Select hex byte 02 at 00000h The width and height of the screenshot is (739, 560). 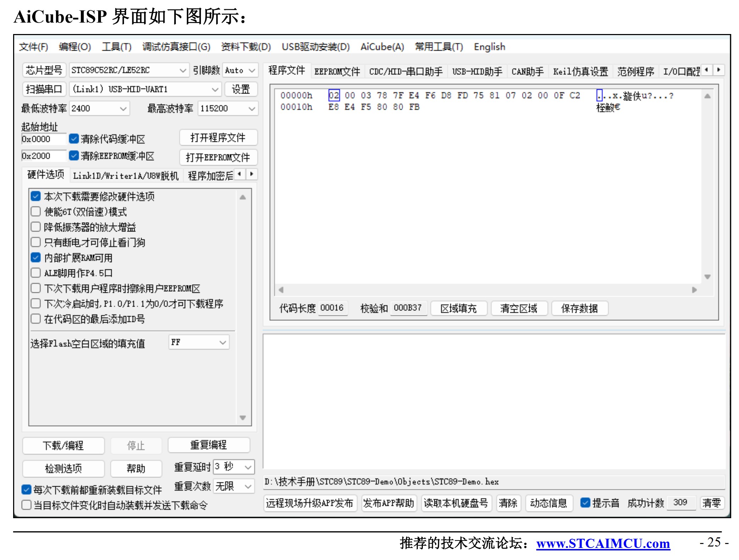point(334,95)
